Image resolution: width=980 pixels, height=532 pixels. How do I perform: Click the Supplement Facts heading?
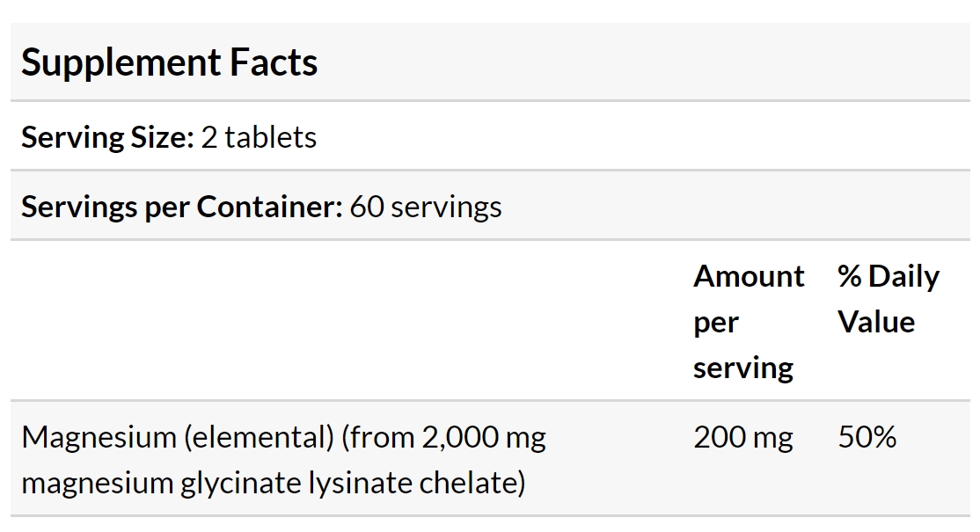pyautogui.click(x=170, y=62)
